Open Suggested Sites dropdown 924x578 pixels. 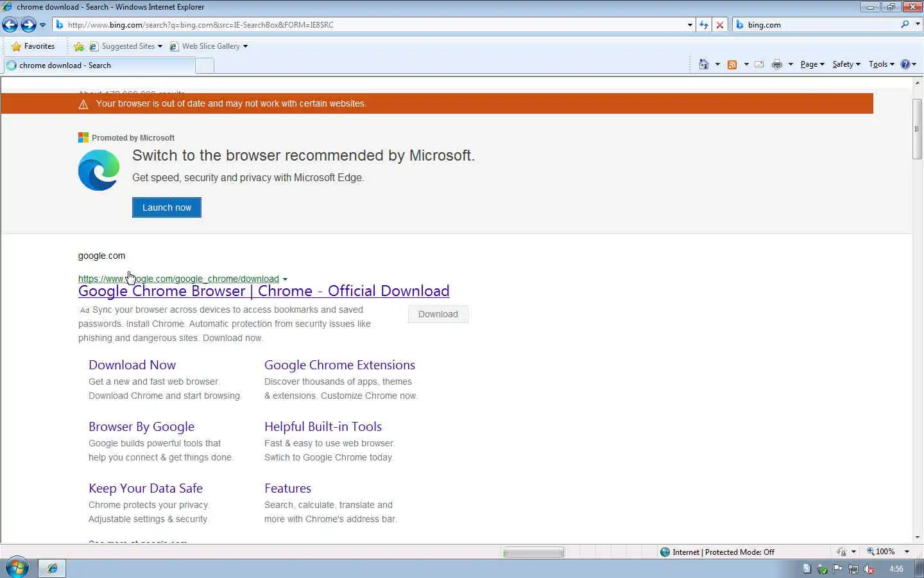coord(126,46)
